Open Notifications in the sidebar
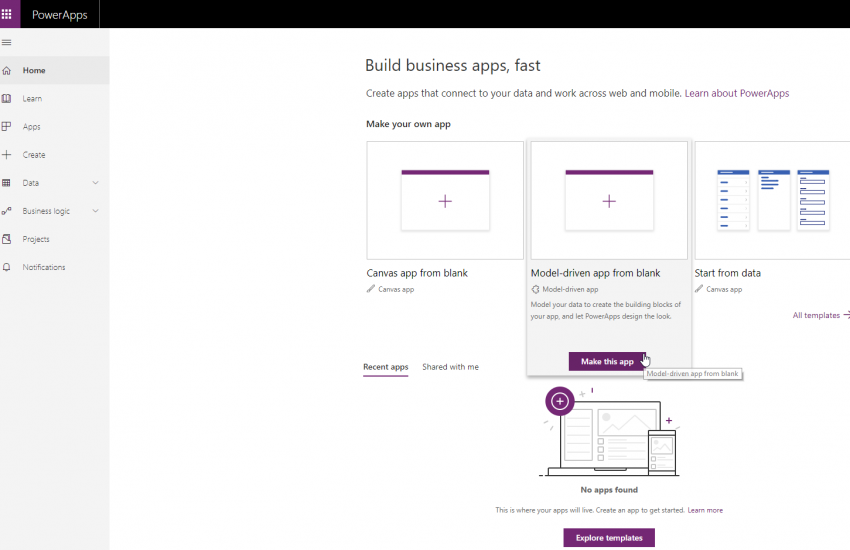The image size is (850, 550). tap(54, 267)
